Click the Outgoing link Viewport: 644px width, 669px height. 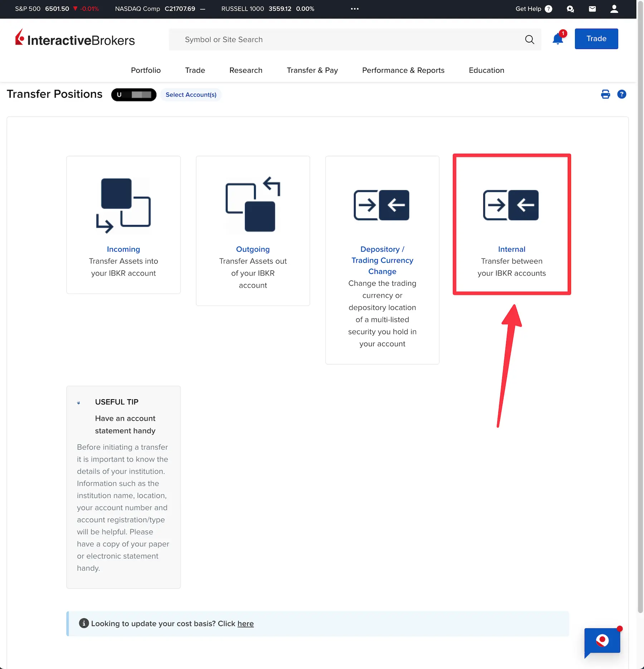(253, 249)
